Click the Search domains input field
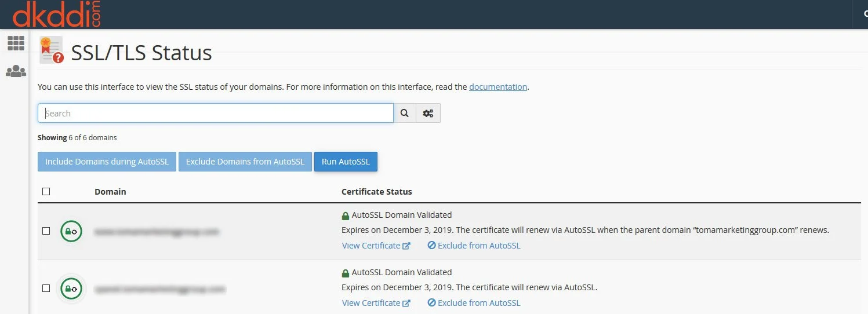This screenshot has width=868, height=314. coord(216,113)
